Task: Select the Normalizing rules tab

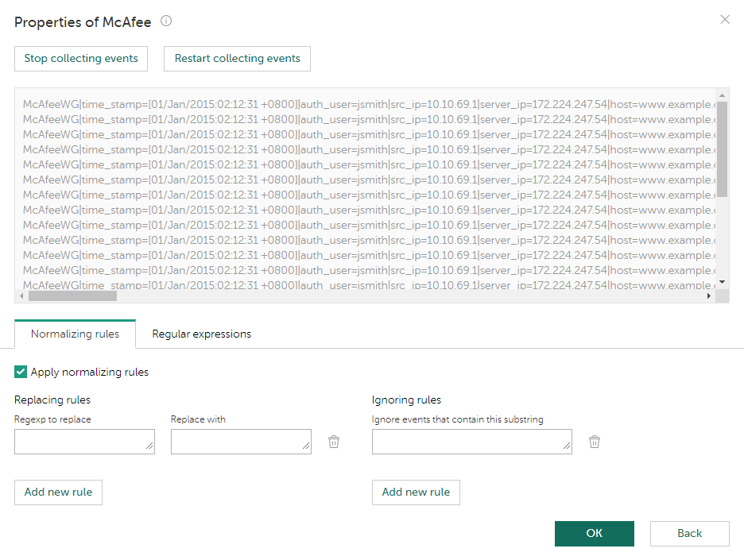Action: [75, 334]
